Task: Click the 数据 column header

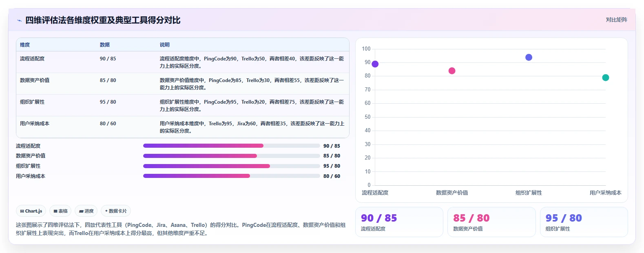Action: (x=105, y=45)
